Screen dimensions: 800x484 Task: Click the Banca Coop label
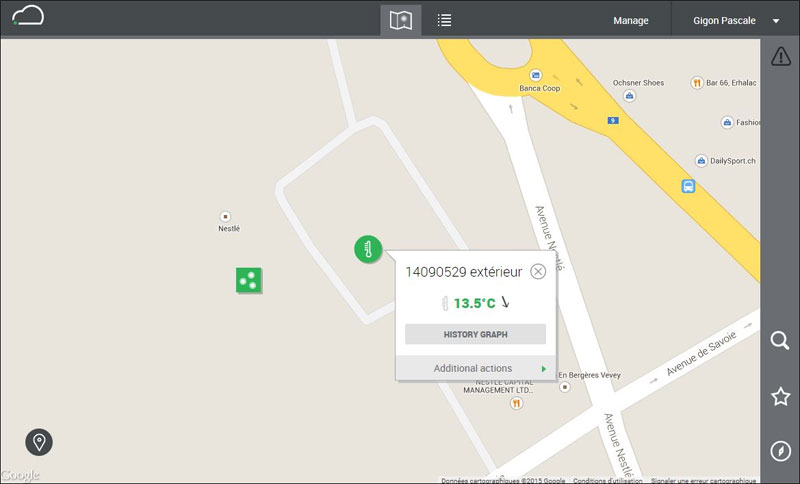[x=540, y=88]
